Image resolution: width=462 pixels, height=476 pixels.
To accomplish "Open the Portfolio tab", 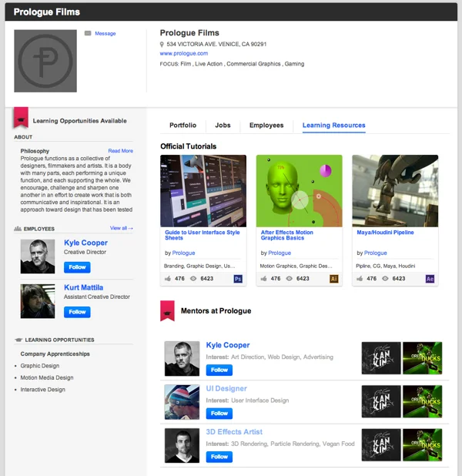I will pos(182,126).
